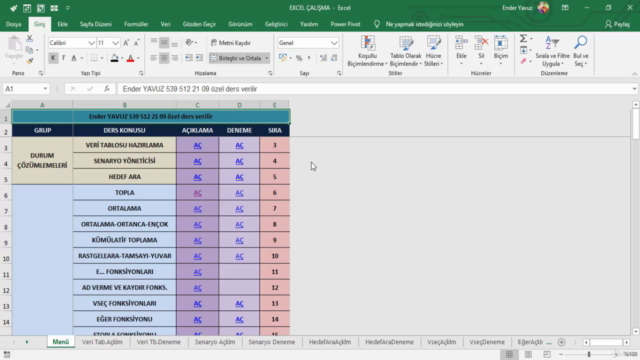
Task: Toggle horizontal center alignment
Action: point(164,58)
